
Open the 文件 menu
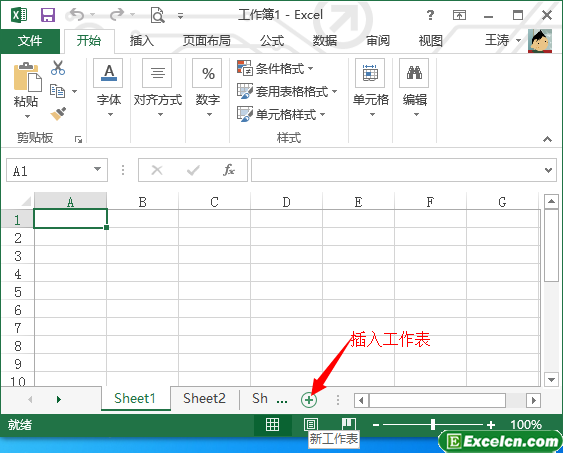pyautogui.click(x=30, y=41)
